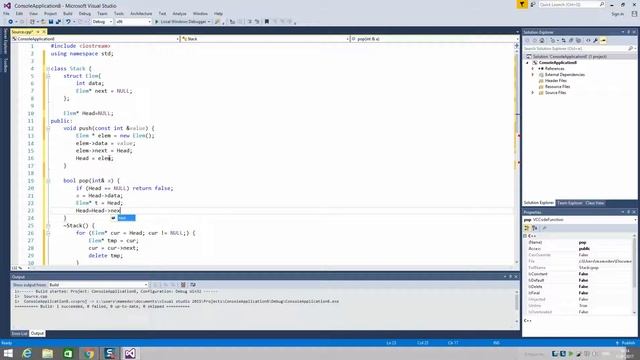Click the Properties wrench icon in Solution Explorer
The width and height of the screenshot is (640, 360).
tap(596, 40)
